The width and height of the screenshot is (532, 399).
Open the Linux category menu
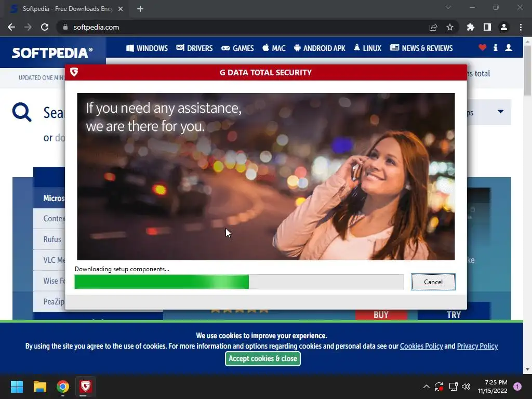(x=367, y=48)
